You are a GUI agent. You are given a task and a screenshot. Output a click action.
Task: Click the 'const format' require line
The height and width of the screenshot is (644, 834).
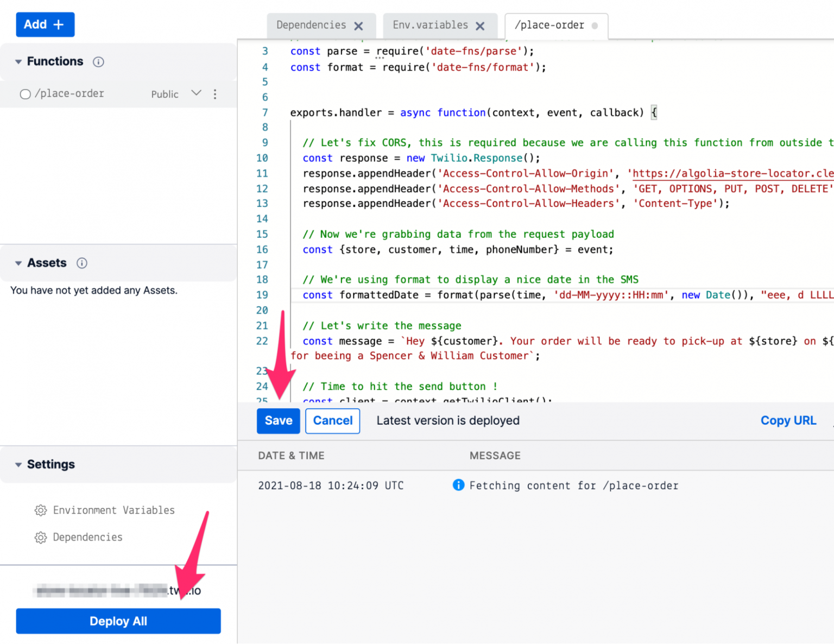coord(418,67)
